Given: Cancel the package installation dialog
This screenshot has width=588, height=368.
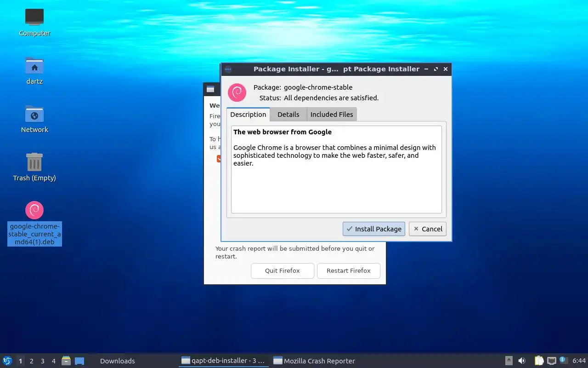Looking at the screenshot, I should [x=428, y=229].
